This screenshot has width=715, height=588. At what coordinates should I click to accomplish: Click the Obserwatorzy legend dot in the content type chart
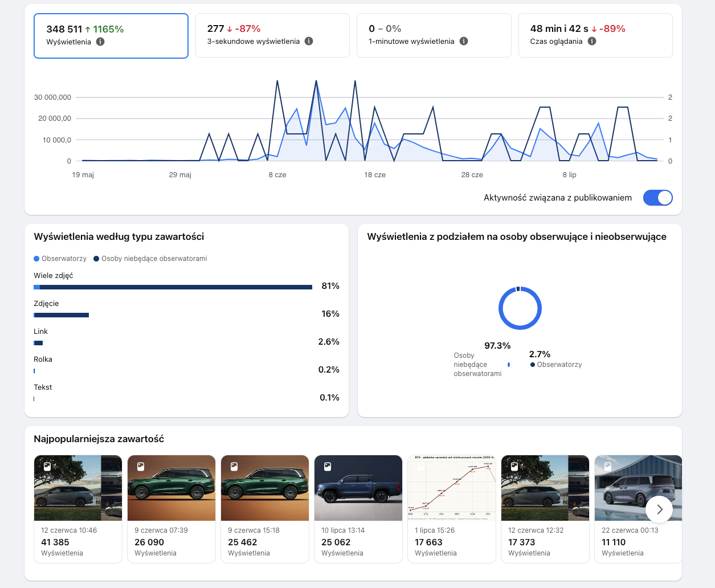(36, 259)
